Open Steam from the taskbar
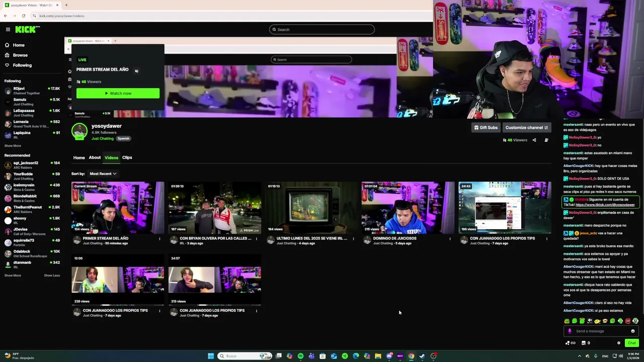 click(422, 356)
